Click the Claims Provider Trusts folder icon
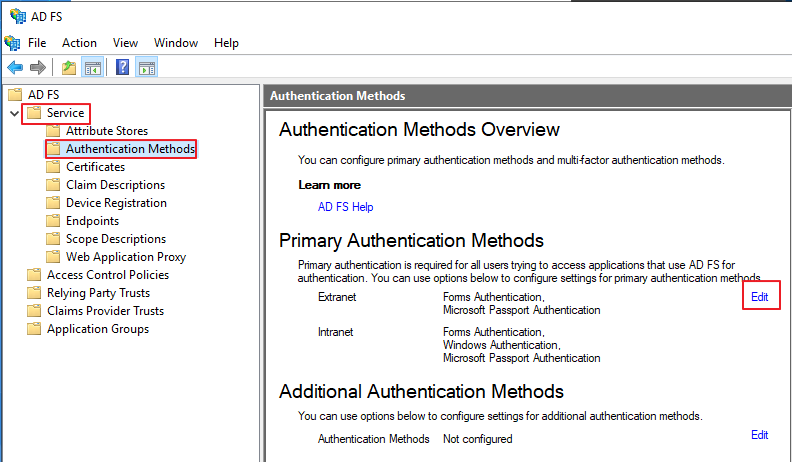This screenshot has height=462, width=792. tap(34, 311)
